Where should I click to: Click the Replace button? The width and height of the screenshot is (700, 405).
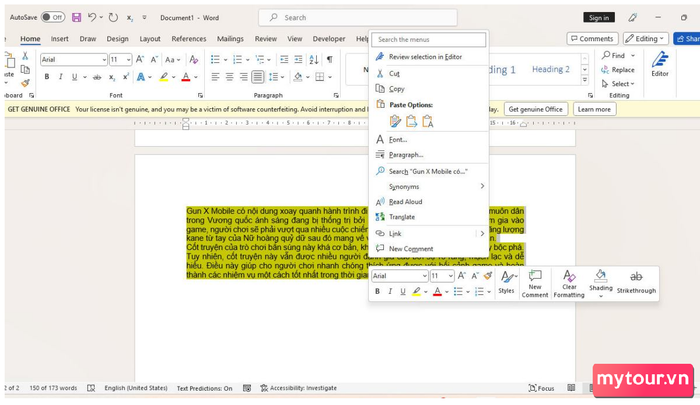pos(618,70)
